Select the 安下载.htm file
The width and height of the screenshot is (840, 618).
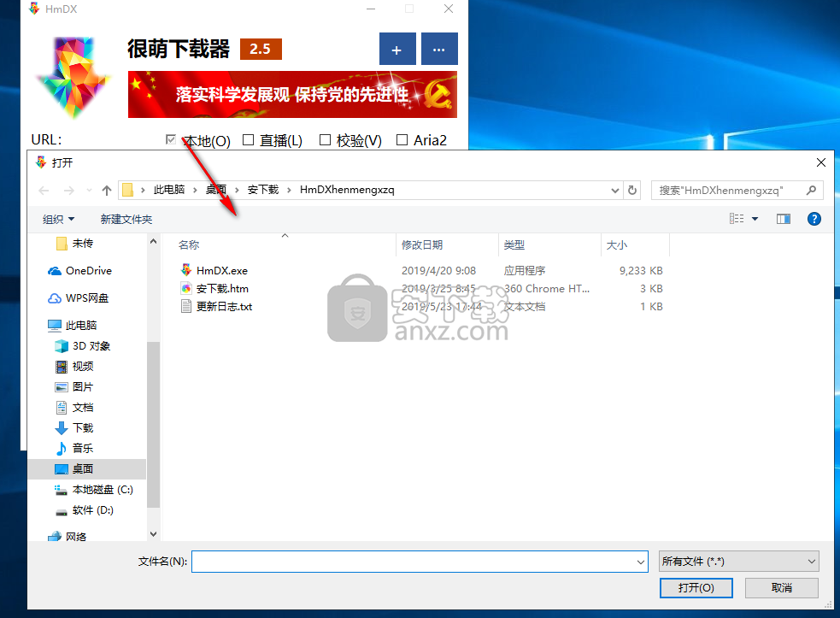[x=222, y=289]
